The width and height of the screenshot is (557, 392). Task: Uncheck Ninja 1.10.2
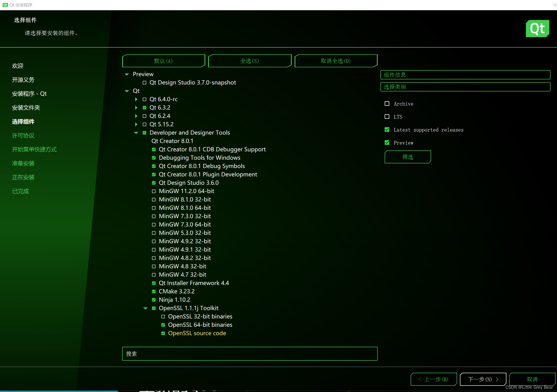coord(154,300)
